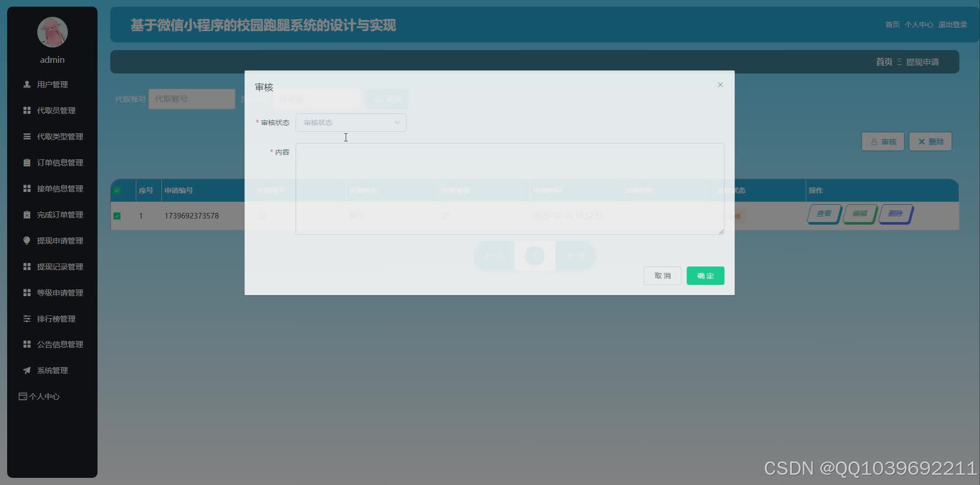Viewport: 980px width, 485px height.
Task: Toggle the checkbox beside 公告信息管理 entry row
Action: tap(27, 344)
